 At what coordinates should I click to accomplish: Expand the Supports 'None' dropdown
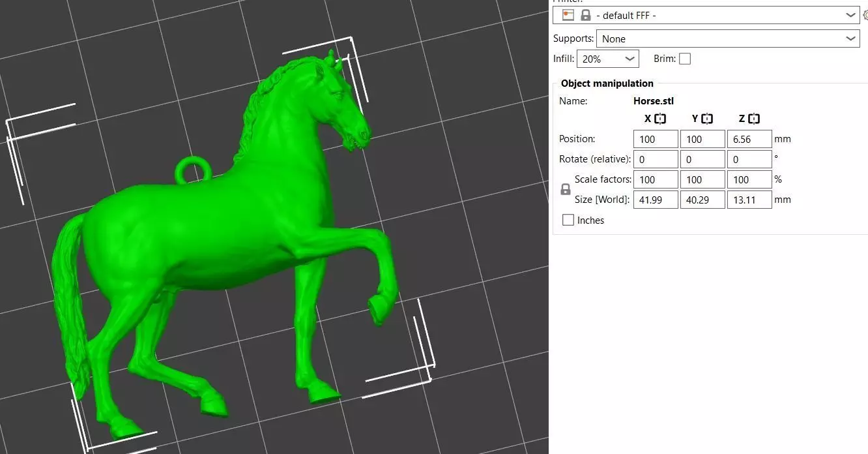pos(728,38)
